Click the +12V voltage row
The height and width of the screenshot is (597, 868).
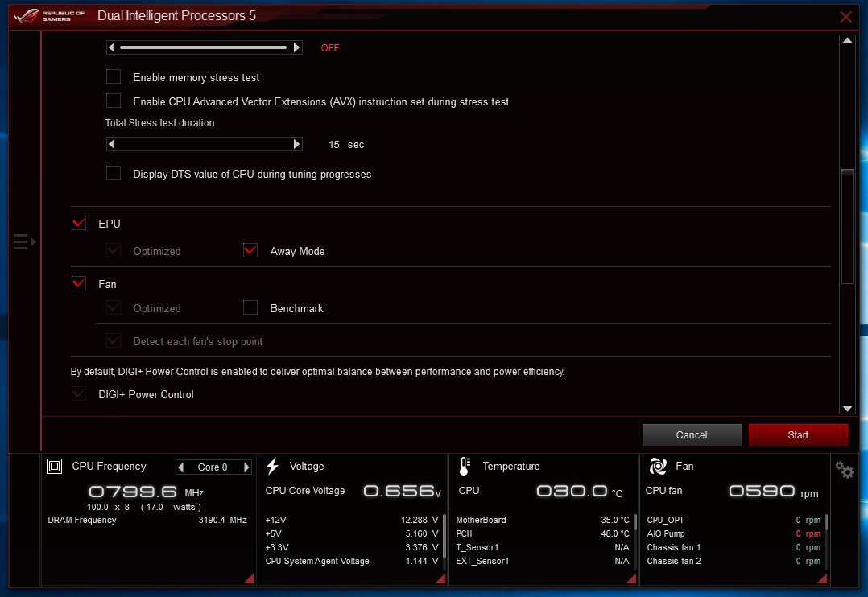click(x=352, y=520)
